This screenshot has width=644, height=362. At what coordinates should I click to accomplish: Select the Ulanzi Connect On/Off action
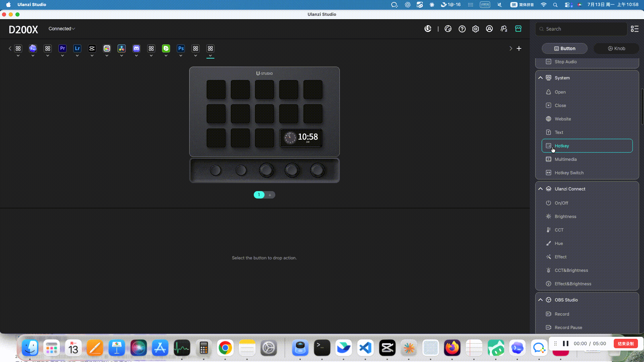click(587, 203)
